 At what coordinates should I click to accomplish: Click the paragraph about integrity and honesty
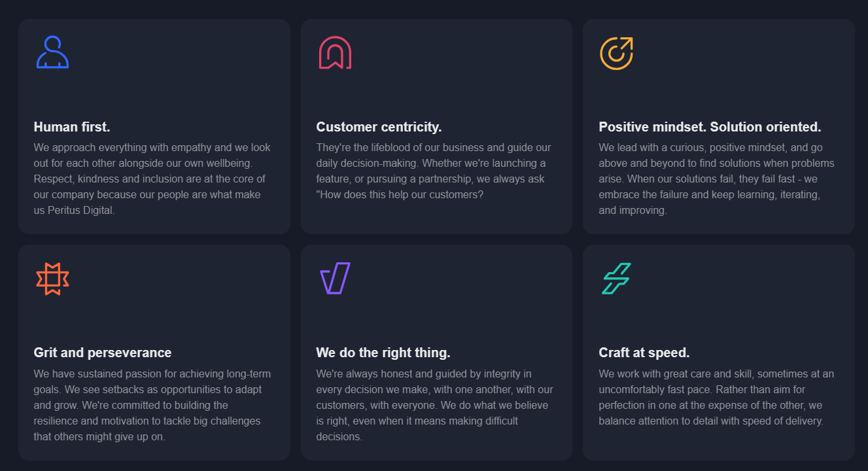(435, 405)
